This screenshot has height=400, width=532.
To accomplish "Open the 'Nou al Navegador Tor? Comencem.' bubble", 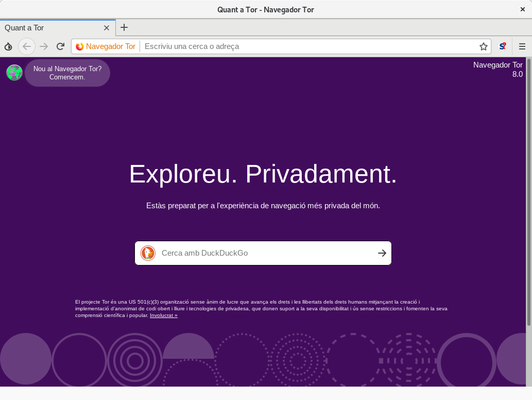I will pyautogui.click(x=67, y=73).
